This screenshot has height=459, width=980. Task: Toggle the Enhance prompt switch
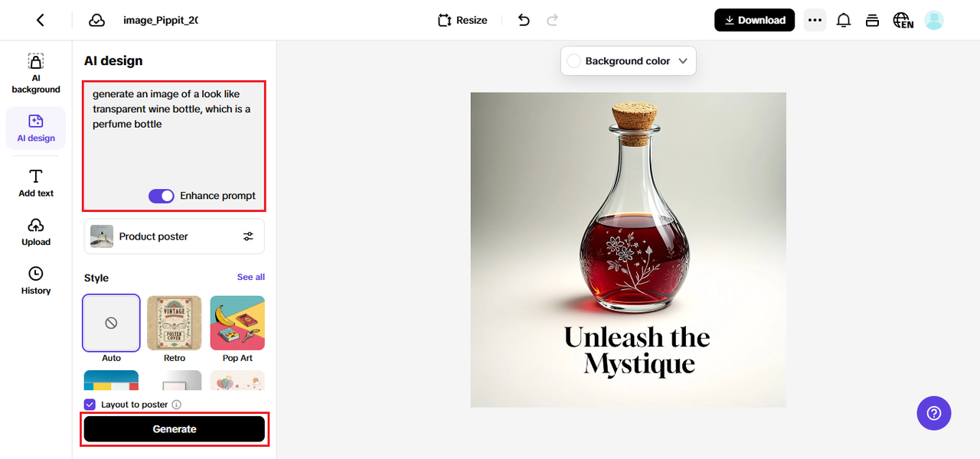(x=162, y=196)
